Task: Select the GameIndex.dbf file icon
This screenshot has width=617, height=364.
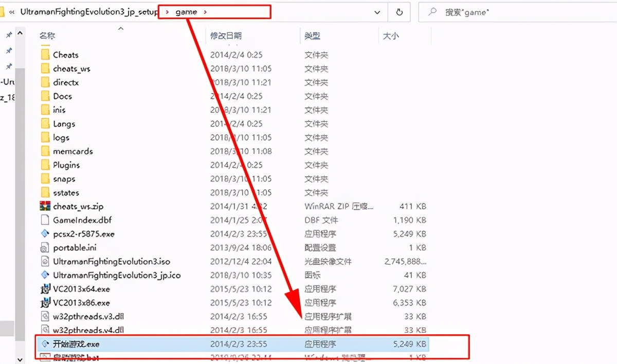Action: (45, 220)
